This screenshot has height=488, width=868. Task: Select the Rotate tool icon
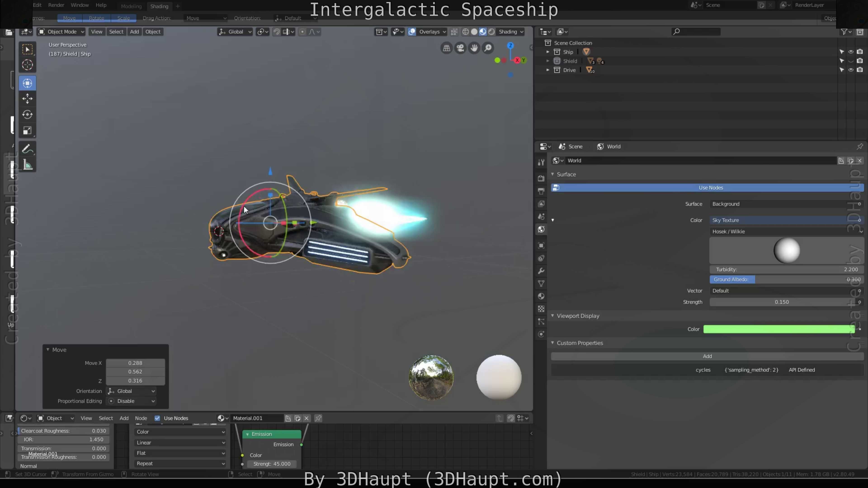coord(27,115)
